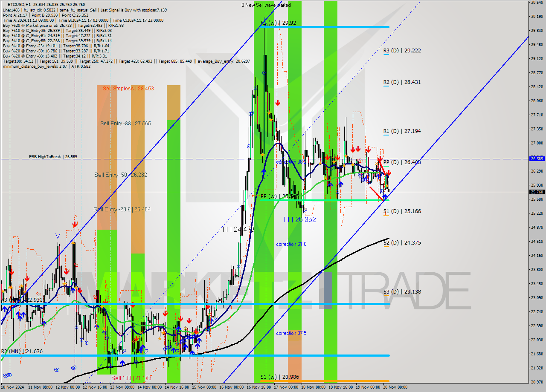Screen dimensions: 546x392
Task: Click the 30.540 value on price axis
Action: [x=537, y=3]
